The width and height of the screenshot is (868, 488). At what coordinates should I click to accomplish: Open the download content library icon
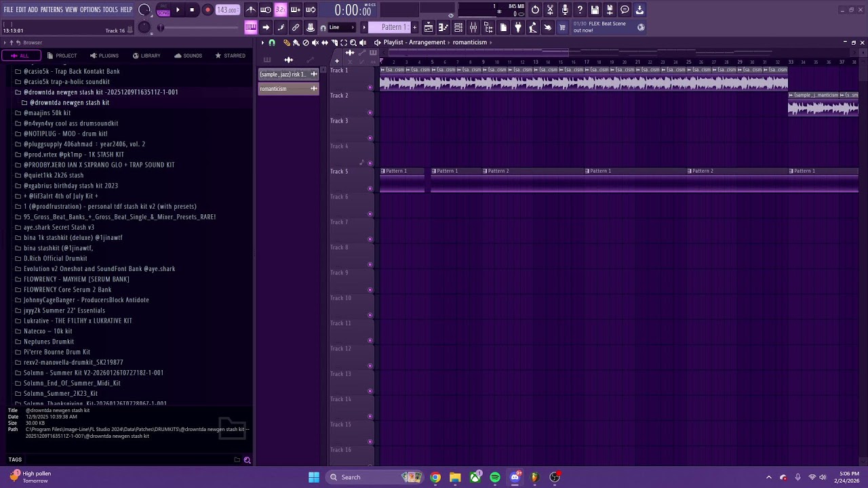[639, 10]
